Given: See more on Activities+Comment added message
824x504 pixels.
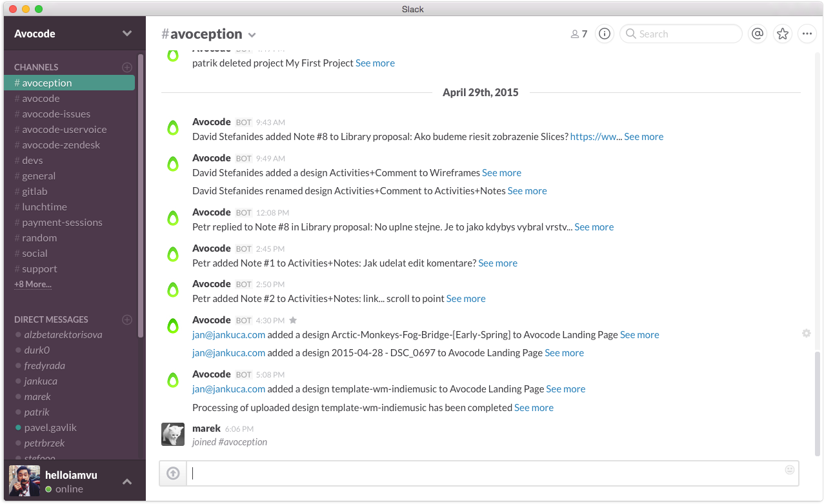Looking at the screenshot, I should [x=501, y=173].
